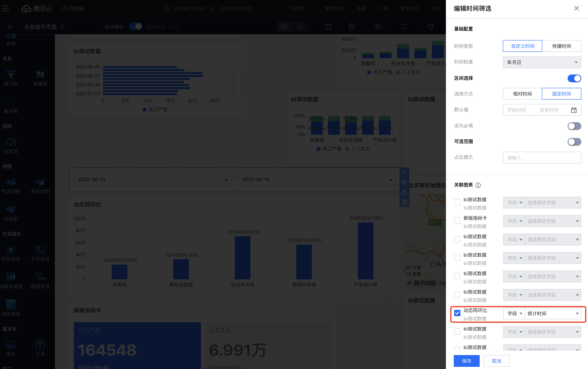Expand the 字段 type dropdown for 新版指标卡

coord(514,221)
